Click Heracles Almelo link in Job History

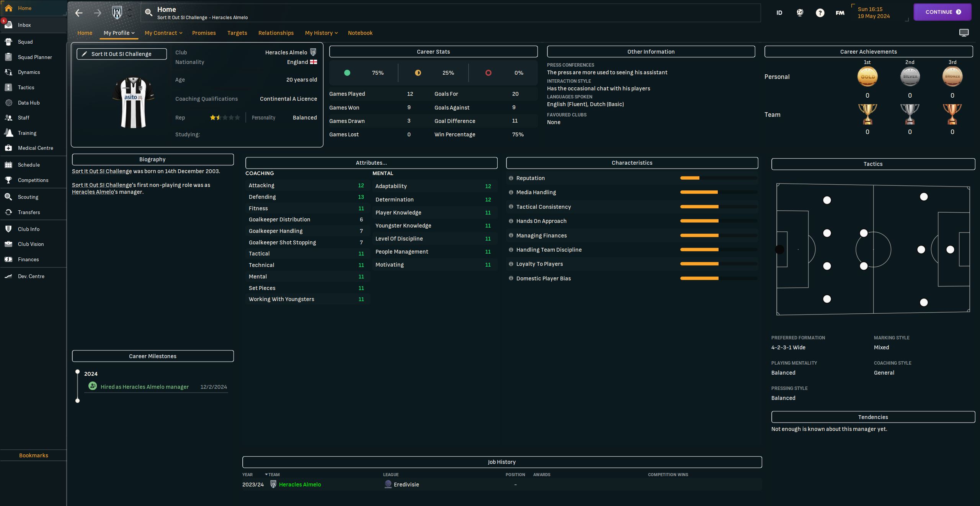coord(300,485)
